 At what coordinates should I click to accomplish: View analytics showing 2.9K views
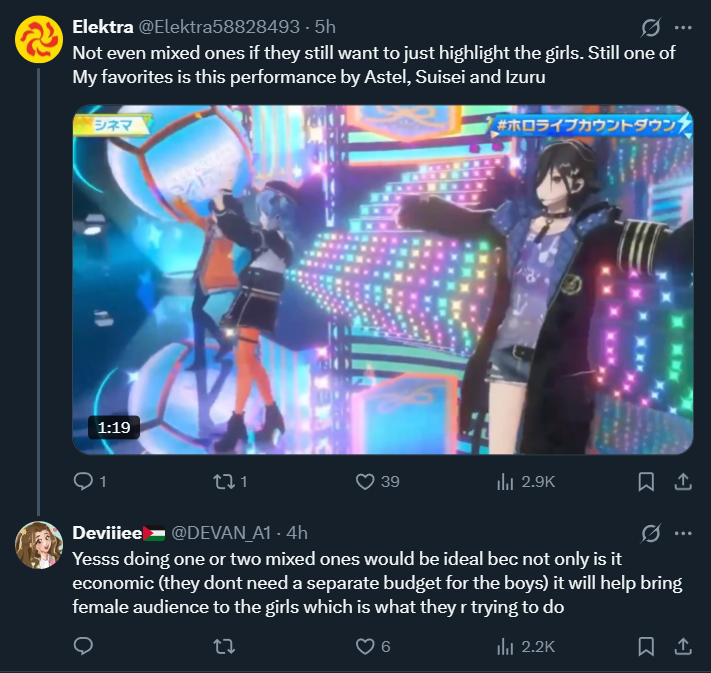pyautogui.click(x=526, y=481)
